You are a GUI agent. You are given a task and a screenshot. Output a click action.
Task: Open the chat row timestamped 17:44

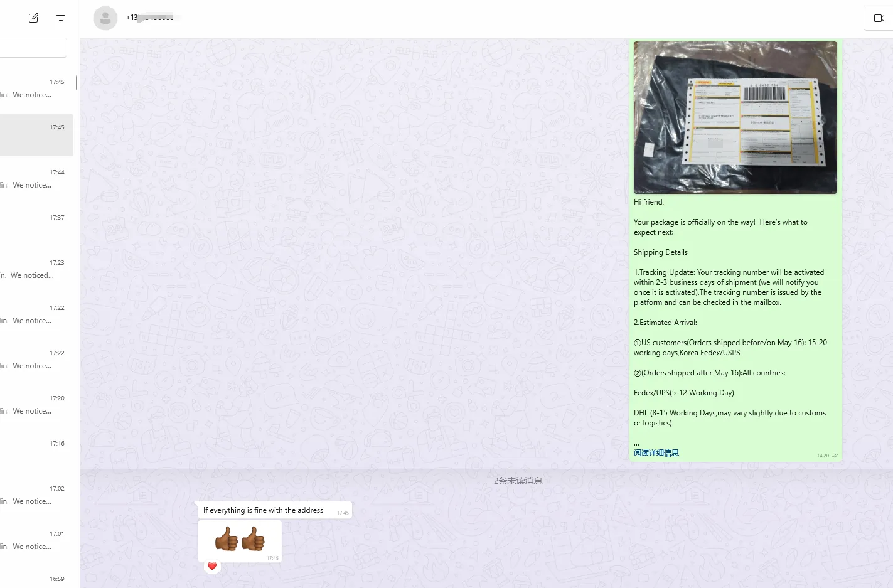click(x=37, y=180)
